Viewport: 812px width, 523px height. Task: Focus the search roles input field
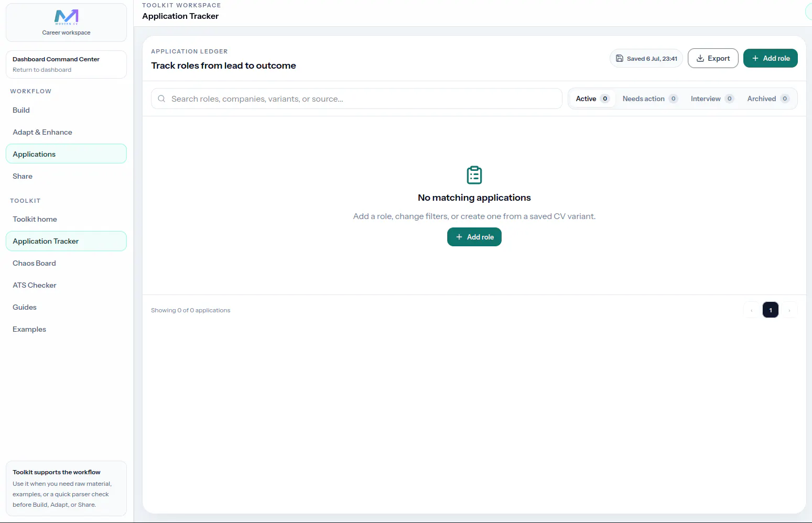[356, 99]
